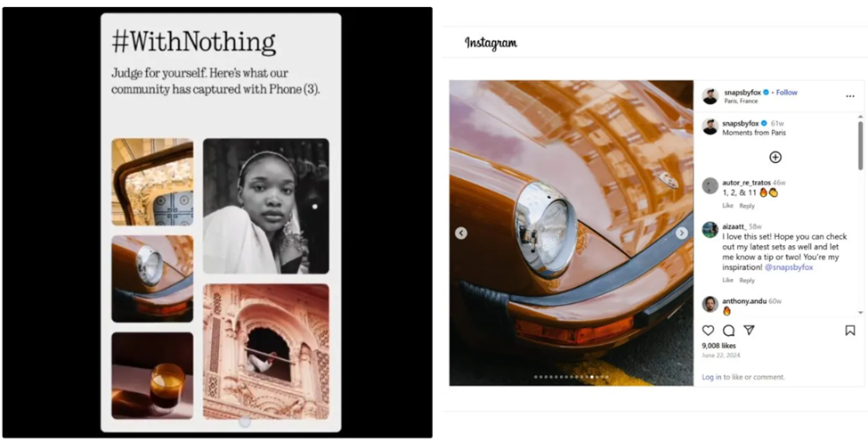The height and width of the screenshot is (442, 868).
Task: Like the post with the heart icon
Action: click(x=708, y=331)
